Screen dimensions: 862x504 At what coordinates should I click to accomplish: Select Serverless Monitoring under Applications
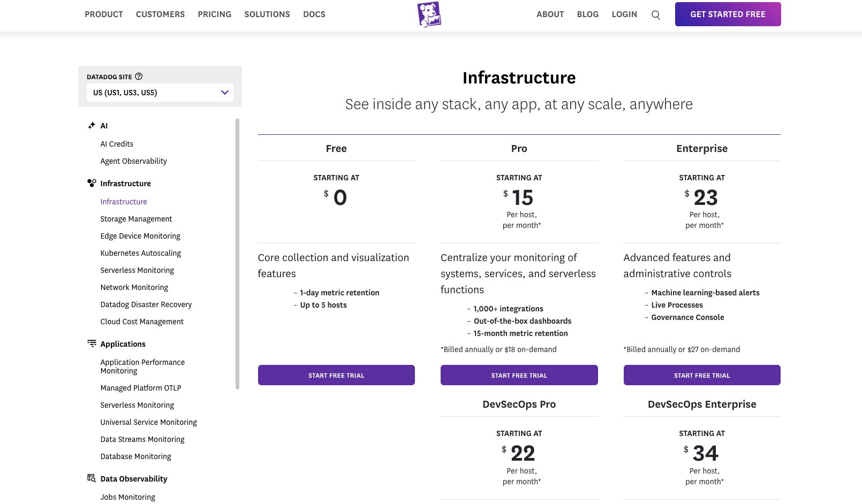(x=137, y=405)
